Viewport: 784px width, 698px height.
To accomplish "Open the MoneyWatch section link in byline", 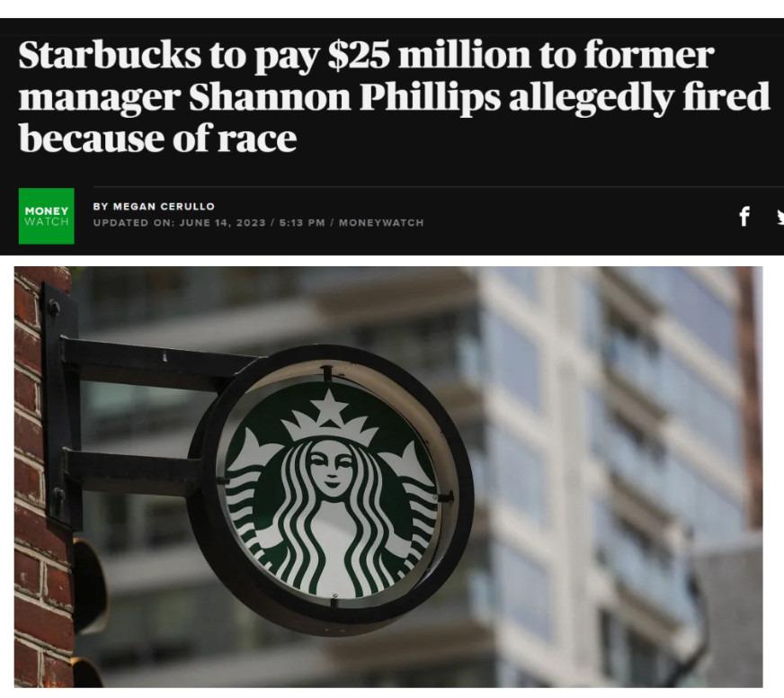I will (x=381, y=223).
